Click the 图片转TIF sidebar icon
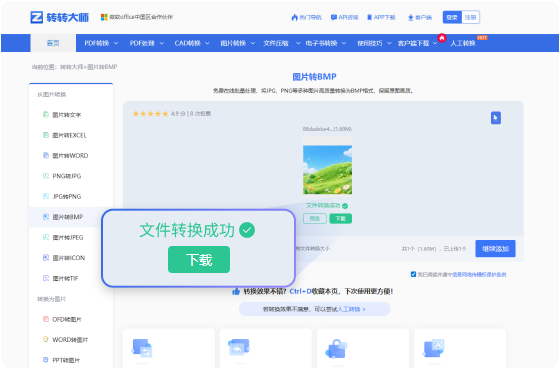This screenshot has width=560, height=369. pos(46,278)
